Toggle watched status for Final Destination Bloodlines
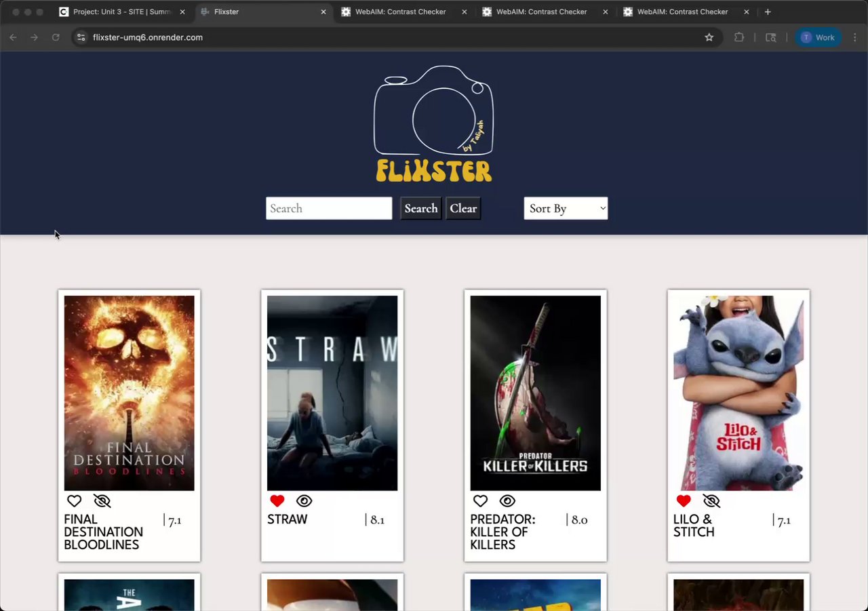 click(x=102, y=501)
